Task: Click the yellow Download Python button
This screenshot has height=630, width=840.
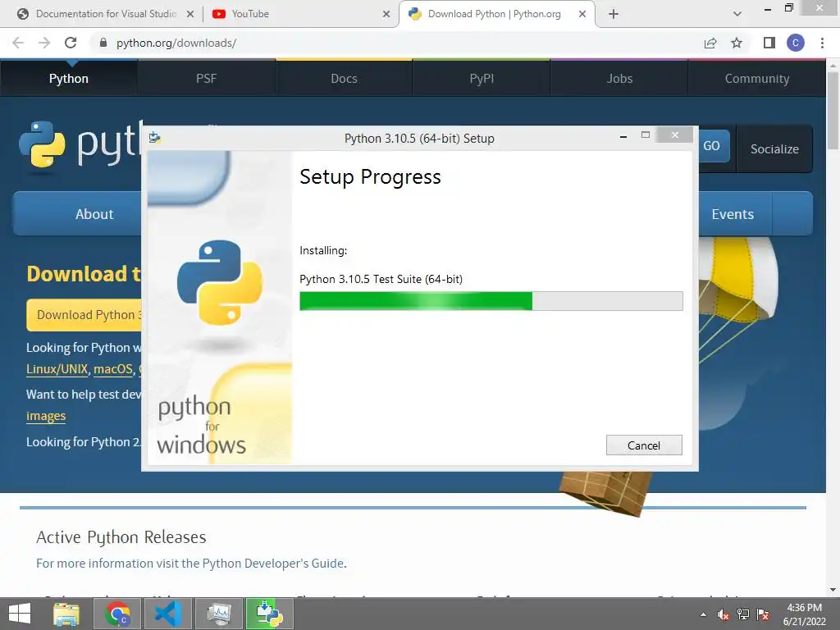Action: click(84, 315)
